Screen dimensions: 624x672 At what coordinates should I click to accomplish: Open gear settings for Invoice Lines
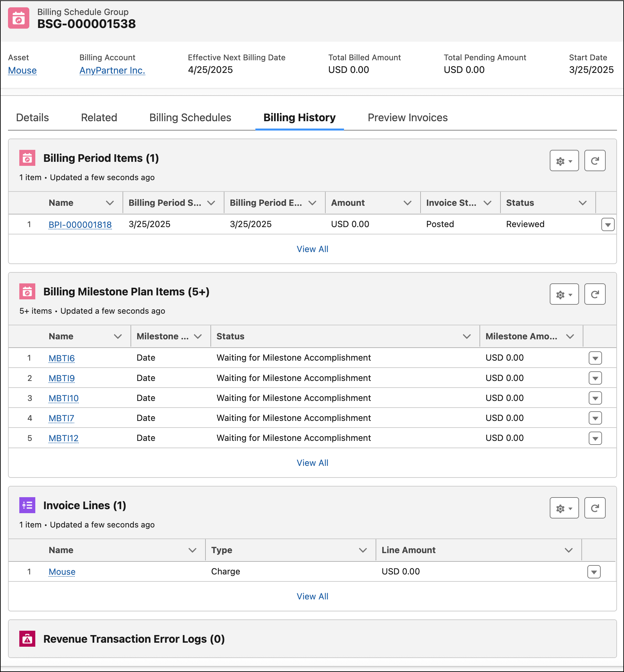click(x=564, y=508)
